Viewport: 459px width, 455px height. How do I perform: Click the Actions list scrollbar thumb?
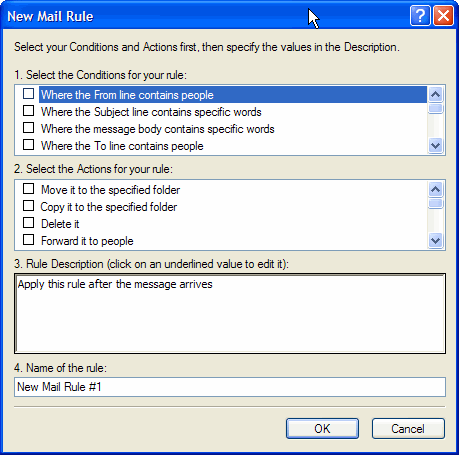(435, 203)
